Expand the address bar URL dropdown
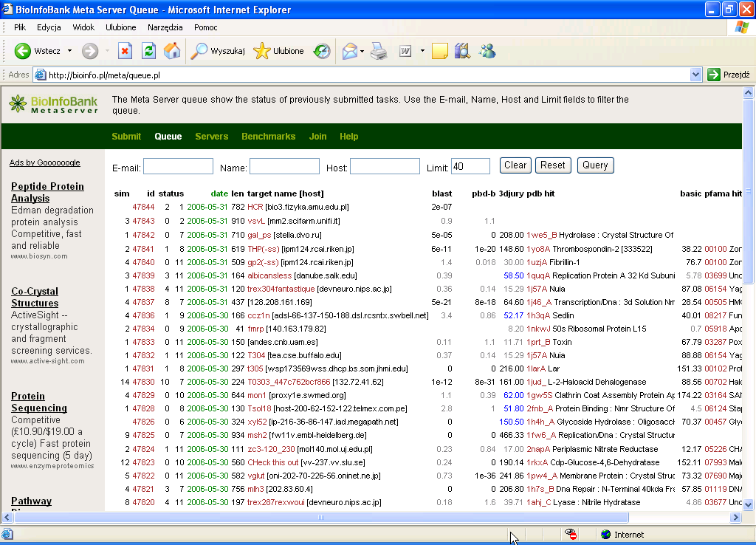756x545 pixels. click(695, 75)
